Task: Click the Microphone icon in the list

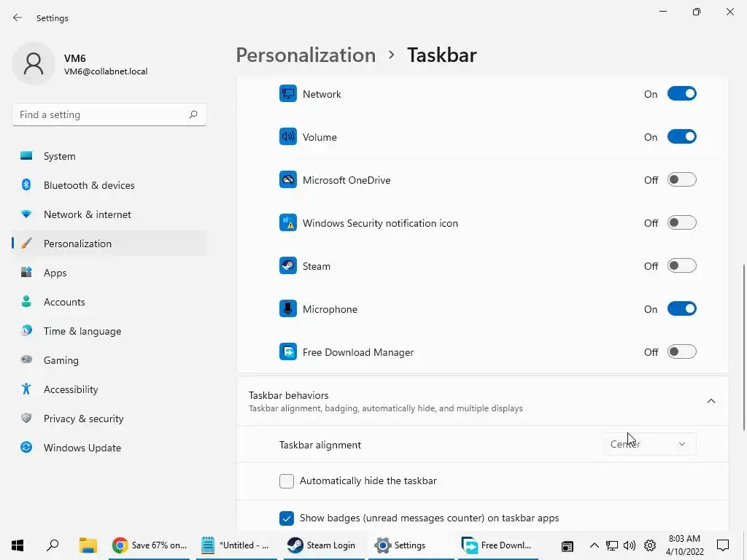Action: click(287, 309)
